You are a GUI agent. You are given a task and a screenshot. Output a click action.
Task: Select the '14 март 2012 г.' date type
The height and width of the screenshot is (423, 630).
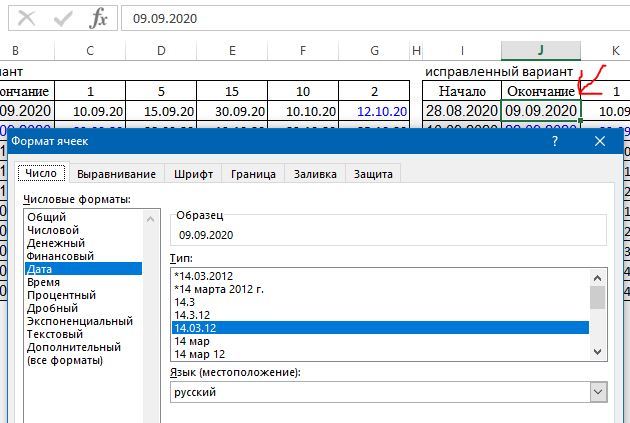tap(218, 289)
